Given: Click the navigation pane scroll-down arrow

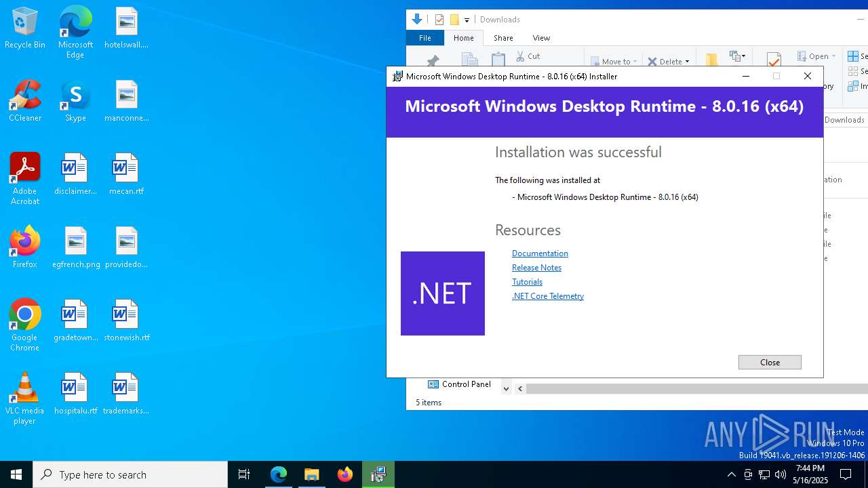Looking at the screenshot, I should 506,388.
